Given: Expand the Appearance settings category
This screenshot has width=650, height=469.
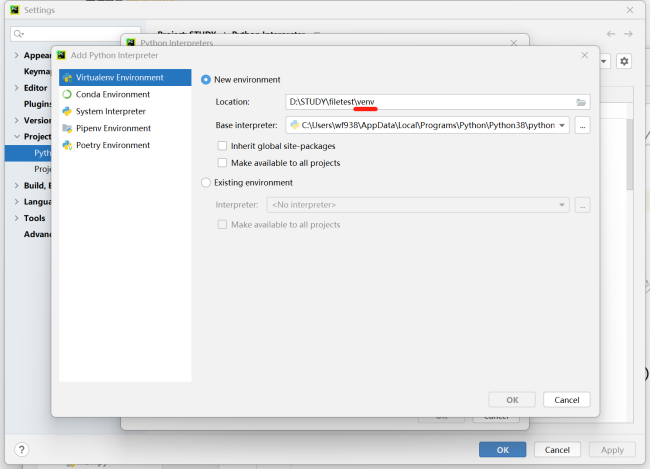Looking at the screenshot, I should click(17, 55).
